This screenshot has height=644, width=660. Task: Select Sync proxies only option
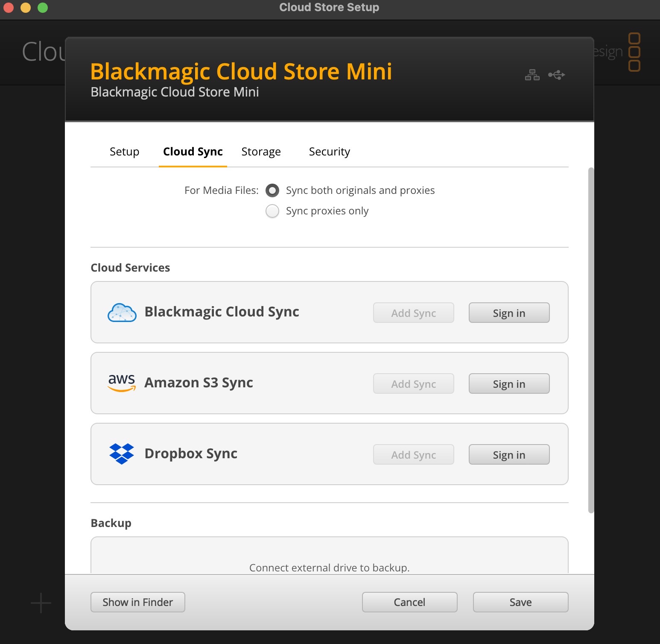click(x=272, y=211)
